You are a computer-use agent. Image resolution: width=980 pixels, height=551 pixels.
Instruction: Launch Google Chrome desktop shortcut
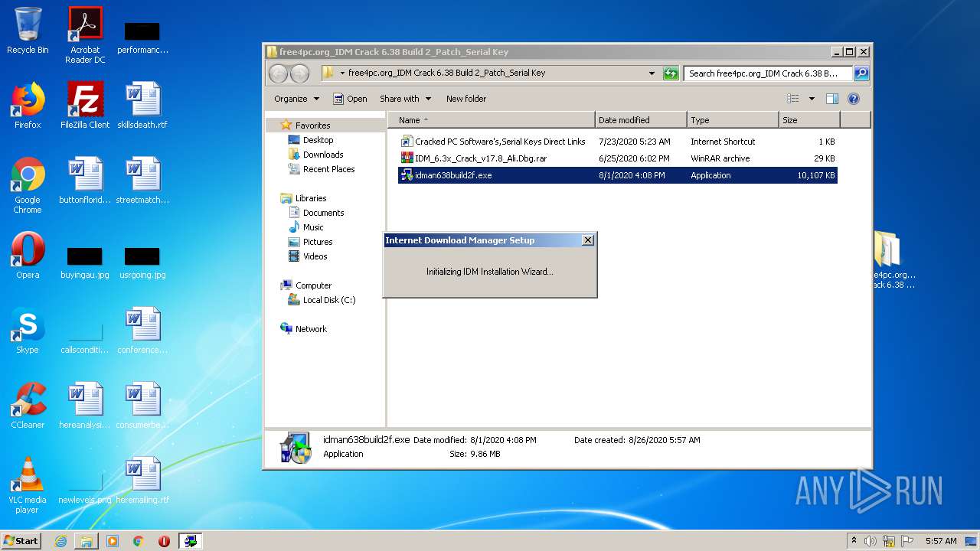tap(28, 185)
